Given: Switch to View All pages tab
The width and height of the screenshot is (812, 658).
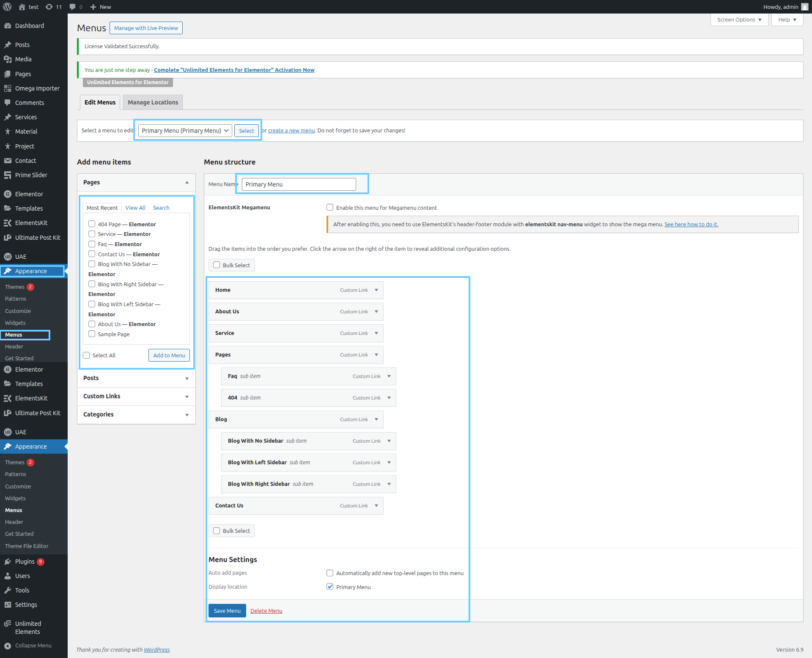Looking at the screenshot, I should [135, 208].
